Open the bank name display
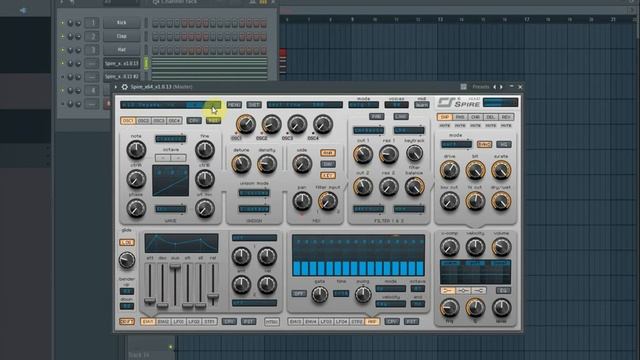Image resolution: width=640 pixels, height=360 pixels. coord(305,105)
